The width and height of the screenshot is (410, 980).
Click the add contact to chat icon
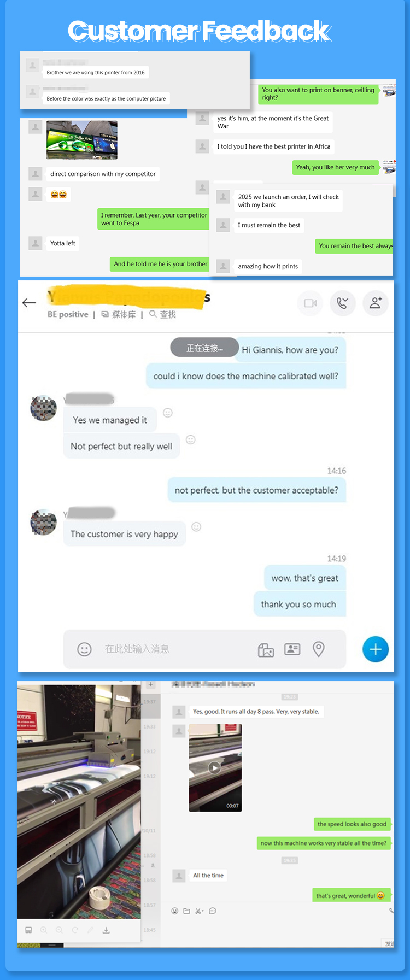pyautogui.click(x=376, y=303)
